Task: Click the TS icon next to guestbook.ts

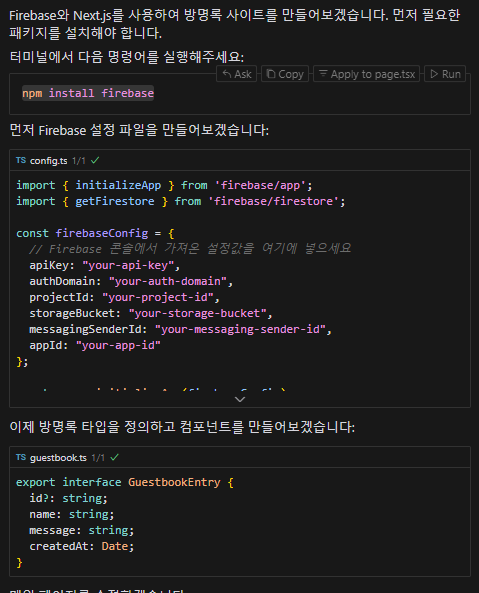Action: (x=21, y=457)
